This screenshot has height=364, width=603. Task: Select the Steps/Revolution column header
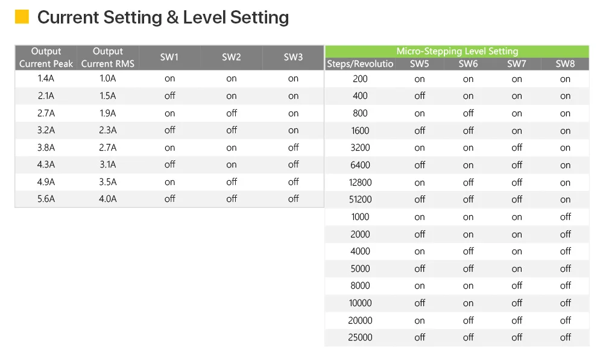(x=360, y=64)
